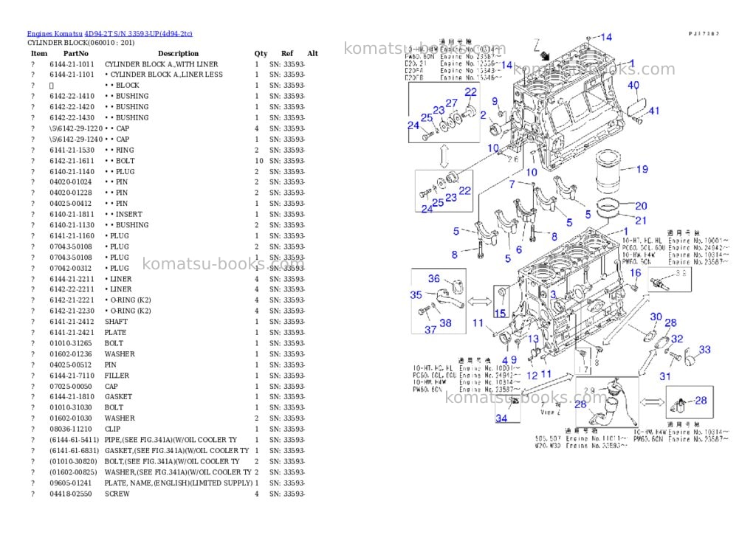The height and width of the screenshot is (535, 756).
Task: Open the Engines Komatsu link
Action: click(55, 34)
